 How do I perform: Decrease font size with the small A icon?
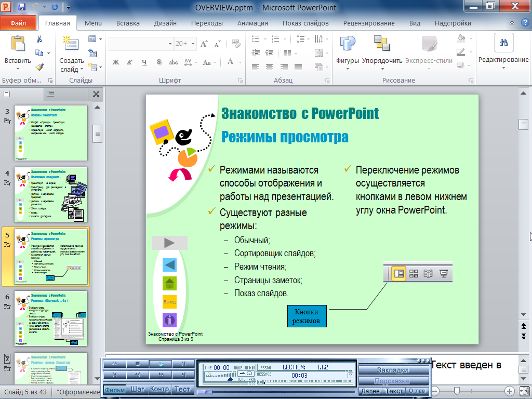[x=217, y=44]
